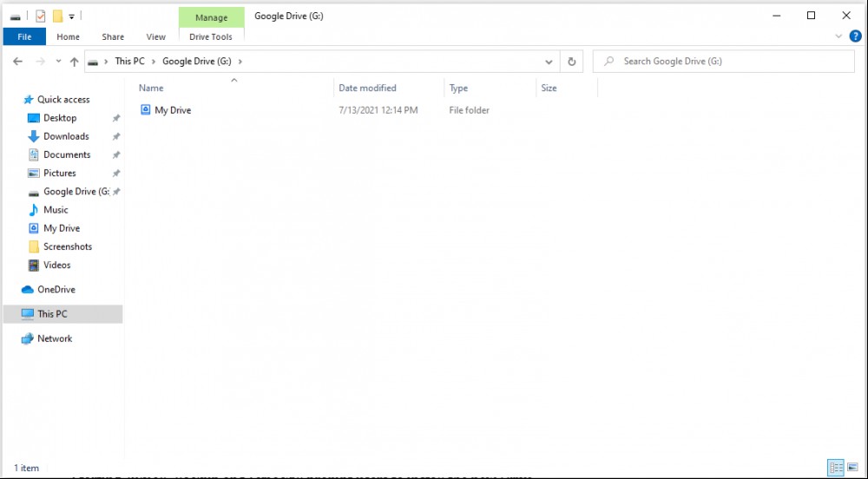Expand chevron after This PC breadcrumb
Screen dimensions: 868x479
tap(154, 62)
